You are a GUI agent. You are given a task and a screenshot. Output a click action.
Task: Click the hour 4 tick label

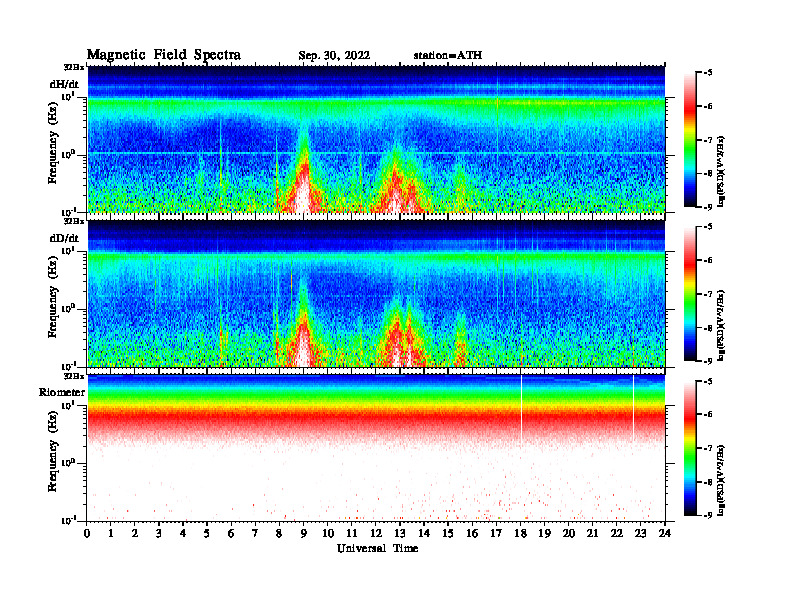(183, 534)
